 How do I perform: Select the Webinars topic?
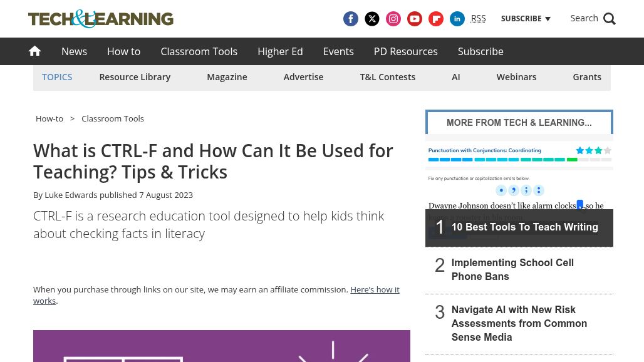(516, 77)
